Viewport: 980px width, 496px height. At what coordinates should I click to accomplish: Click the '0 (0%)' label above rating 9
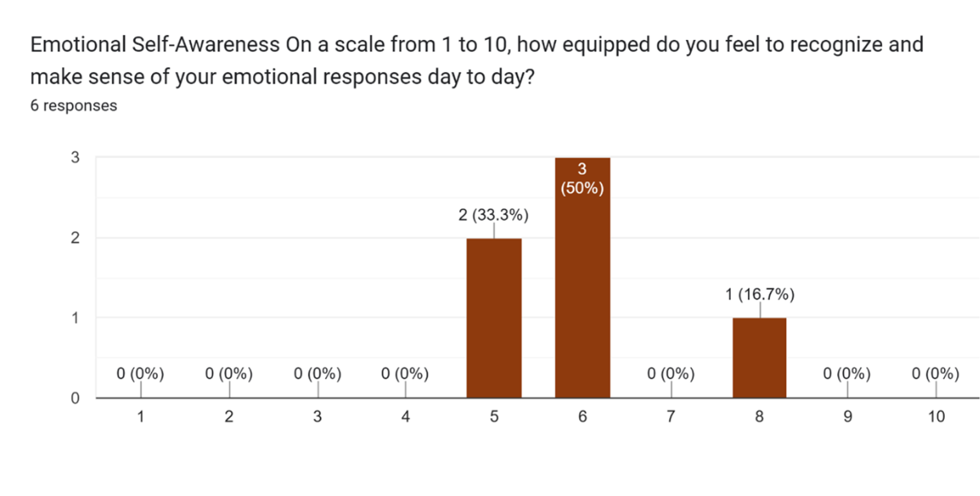point(848,374)
